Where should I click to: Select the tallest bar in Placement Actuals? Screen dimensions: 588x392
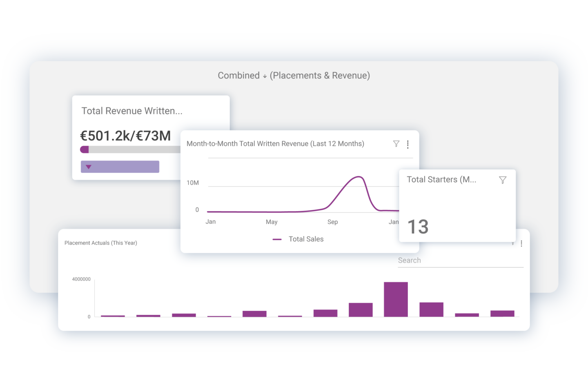[x=396, y=299]
